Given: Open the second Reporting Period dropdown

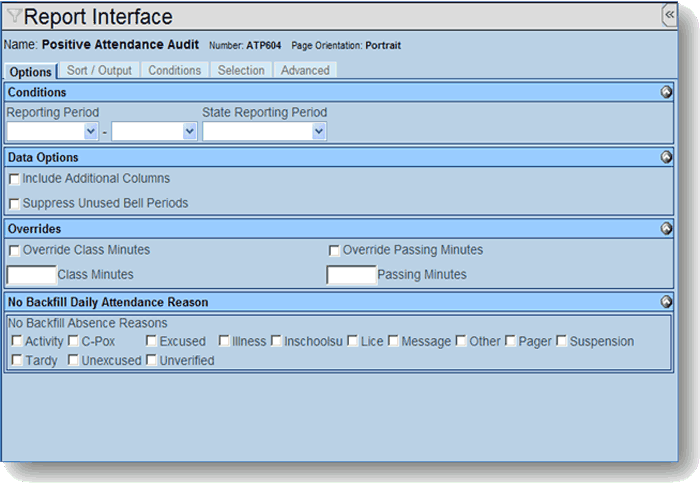Looking at the screenshot, I should (x=154, y=131).
